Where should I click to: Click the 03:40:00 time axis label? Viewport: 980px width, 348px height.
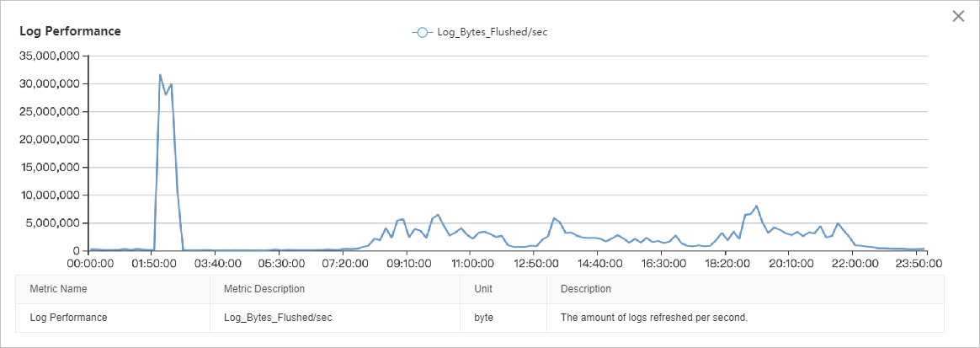point(216,264)
